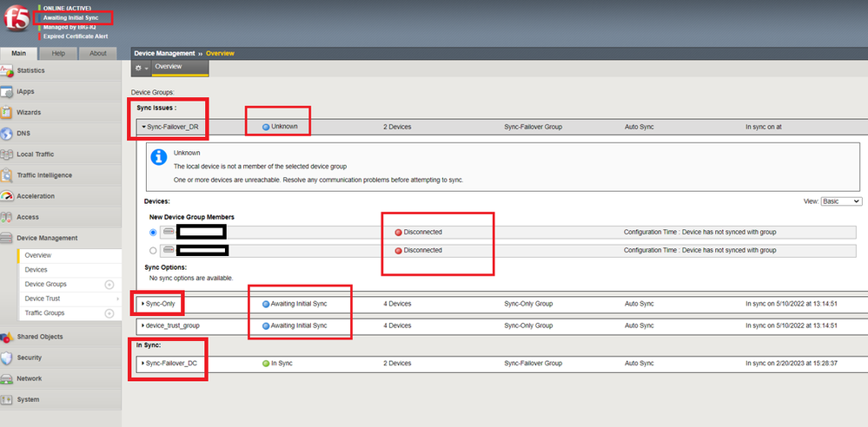This screenshot has height=427, width=868.
Task: Click the Awaiting Initial Sync status link
Action: click(71, 17)
